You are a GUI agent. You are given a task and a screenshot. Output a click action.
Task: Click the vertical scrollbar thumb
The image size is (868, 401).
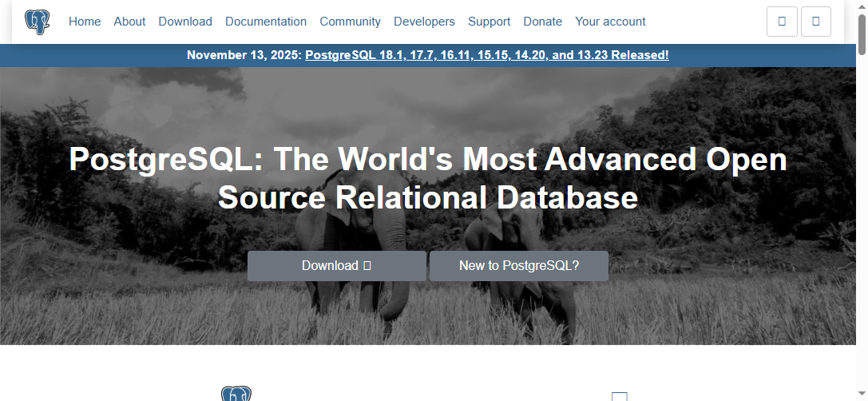pyautogui.click(x=862, y=34)
